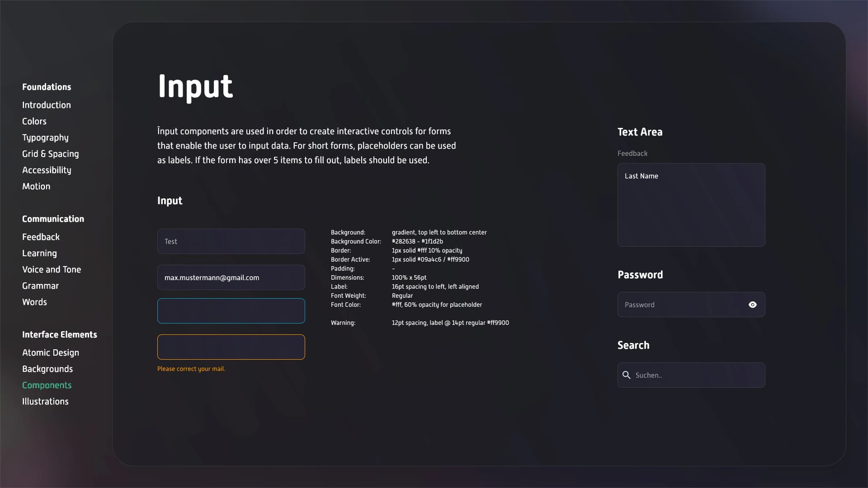Select the Components navigation item

click(x=47, y=385)
